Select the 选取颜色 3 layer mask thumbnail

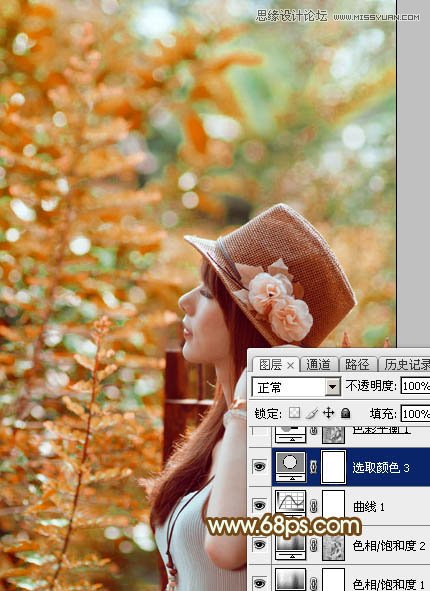coord(333,467)
